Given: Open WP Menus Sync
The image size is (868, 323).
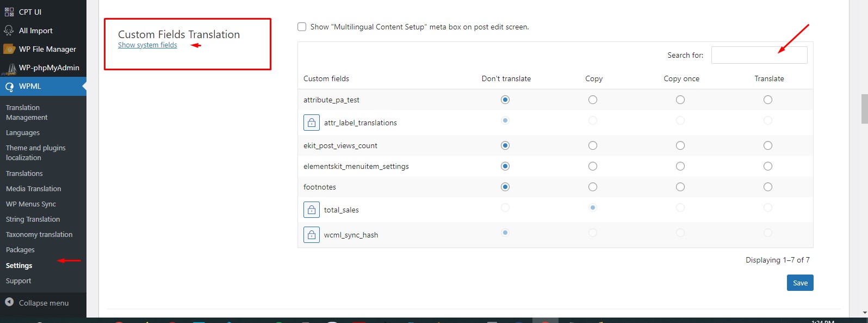Looking at the screenshot, I should (31, 204).
